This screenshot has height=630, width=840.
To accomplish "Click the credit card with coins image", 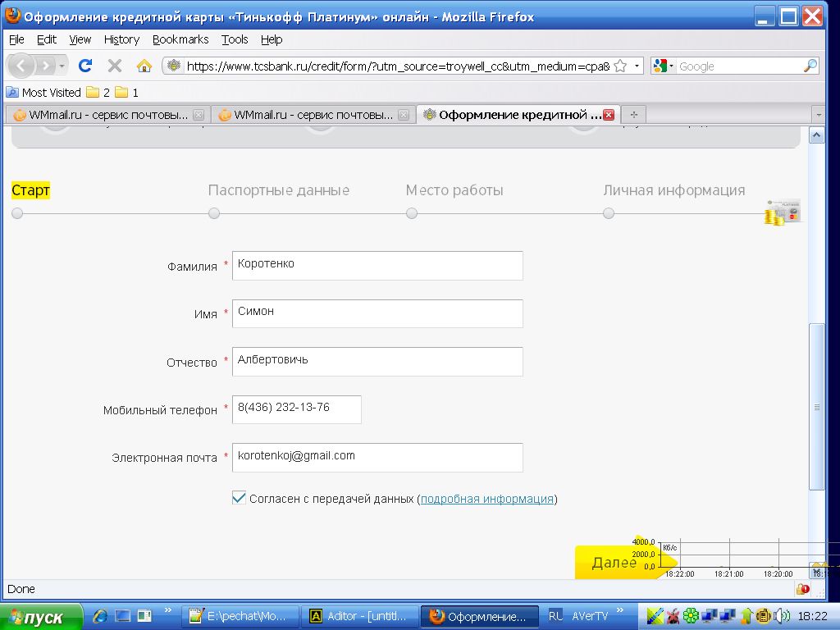I will click(782, 212).
